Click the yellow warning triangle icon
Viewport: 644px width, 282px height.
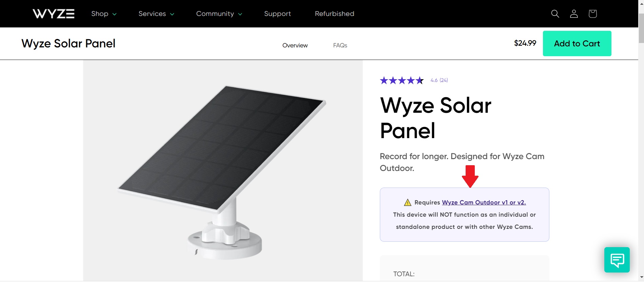coord(408,202)
